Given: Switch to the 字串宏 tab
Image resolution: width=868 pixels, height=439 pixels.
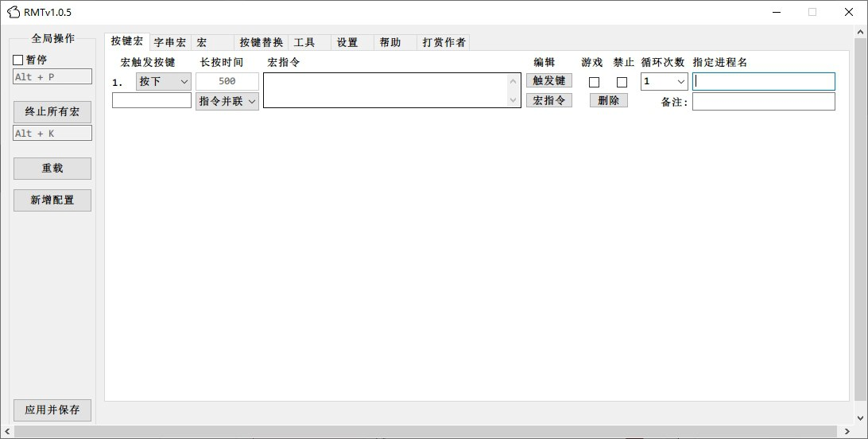Looking at the screenshot, I should point(170,43).
